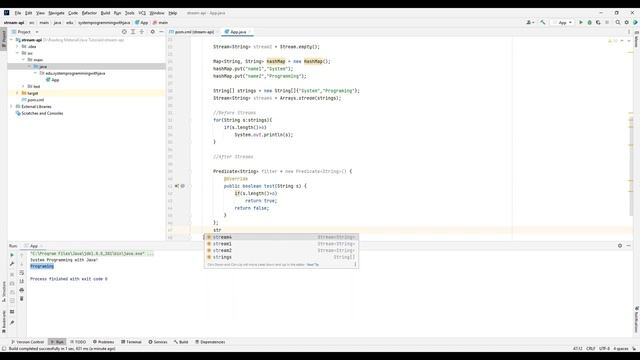
Task: Open the user account icon menu
Action: pyautogui.click(x=530, y=22)
